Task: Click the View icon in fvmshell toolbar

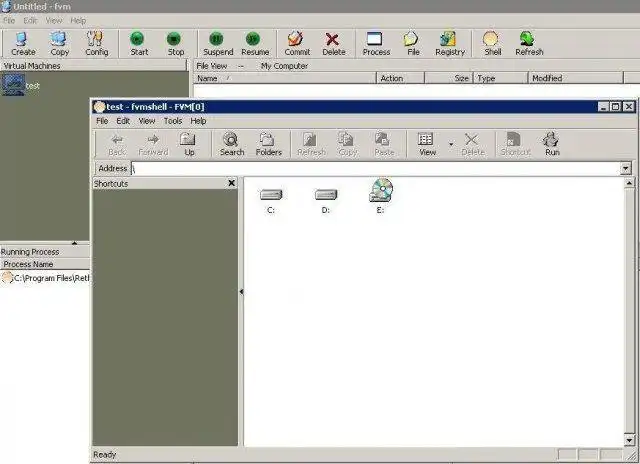Action: [427, 144]
